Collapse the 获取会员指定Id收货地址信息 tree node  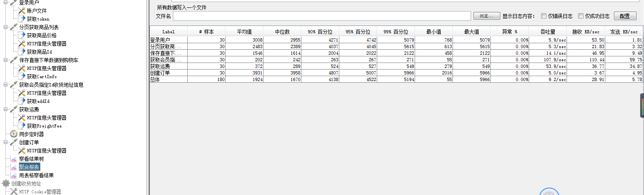(6, 85)
